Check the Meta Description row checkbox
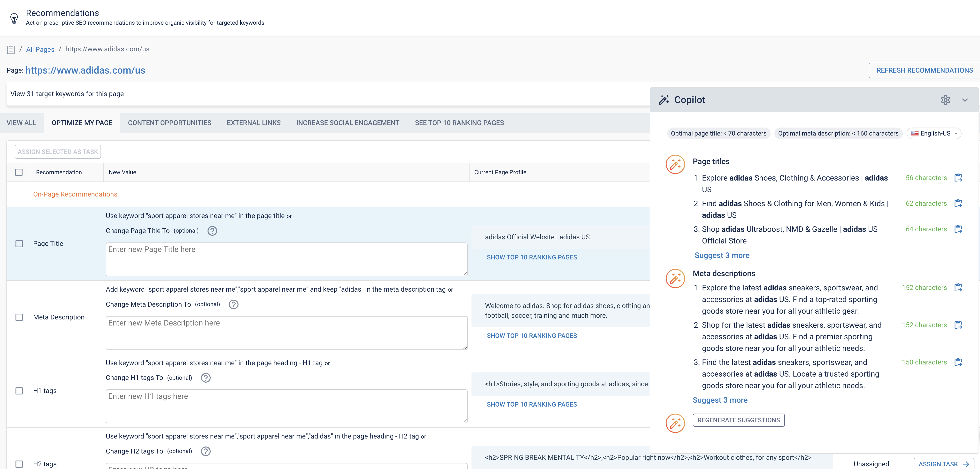 click(19, 317)
